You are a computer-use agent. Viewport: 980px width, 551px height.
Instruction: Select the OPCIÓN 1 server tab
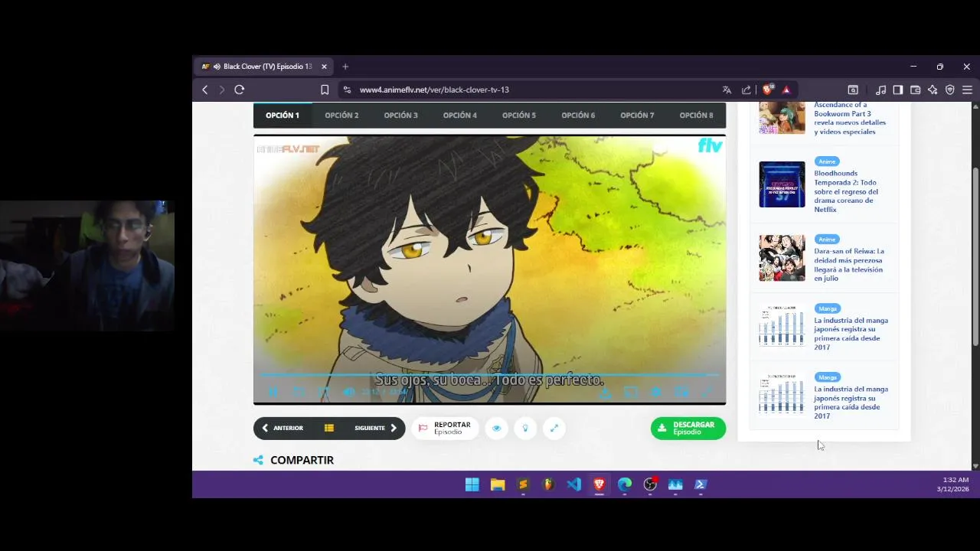tap(283, 115)
